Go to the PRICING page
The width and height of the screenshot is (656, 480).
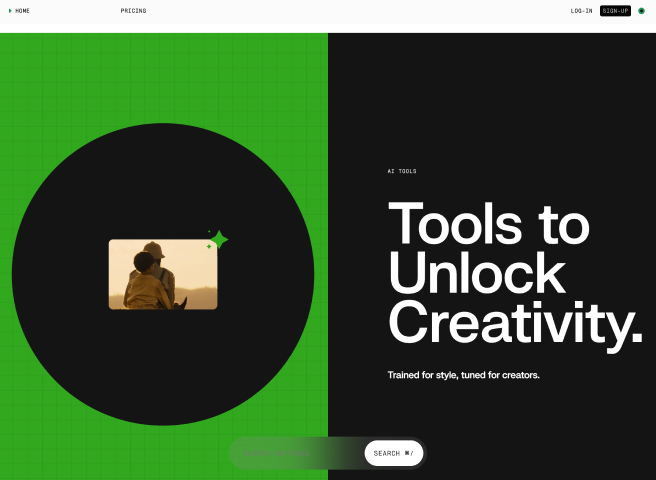(133, 11)
